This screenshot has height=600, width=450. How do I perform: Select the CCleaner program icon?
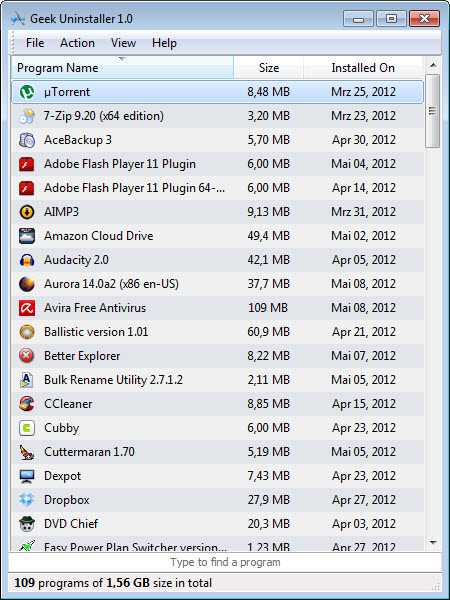[27, 404]
